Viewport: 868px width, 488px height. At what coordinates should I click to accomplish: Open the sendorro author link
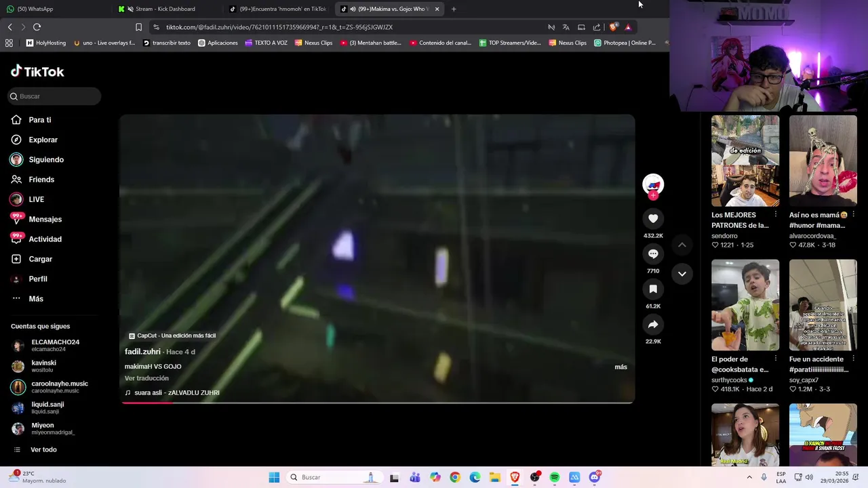pos(724,236)
